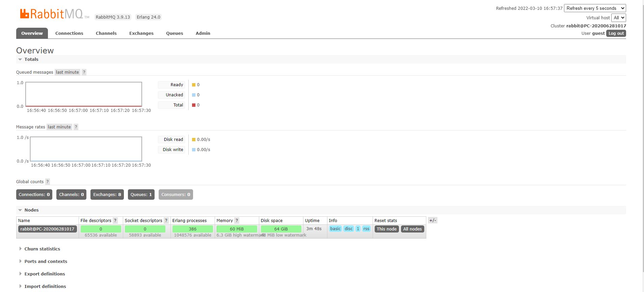This screenshot has width=644, height=292.
Task: Click the 386 Erlang processes bar
Action: (x=192, y=229)
